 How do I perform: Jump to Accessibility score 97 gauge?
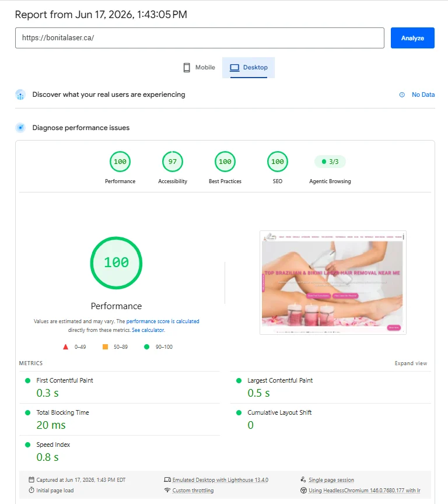(x=173, y=162)
